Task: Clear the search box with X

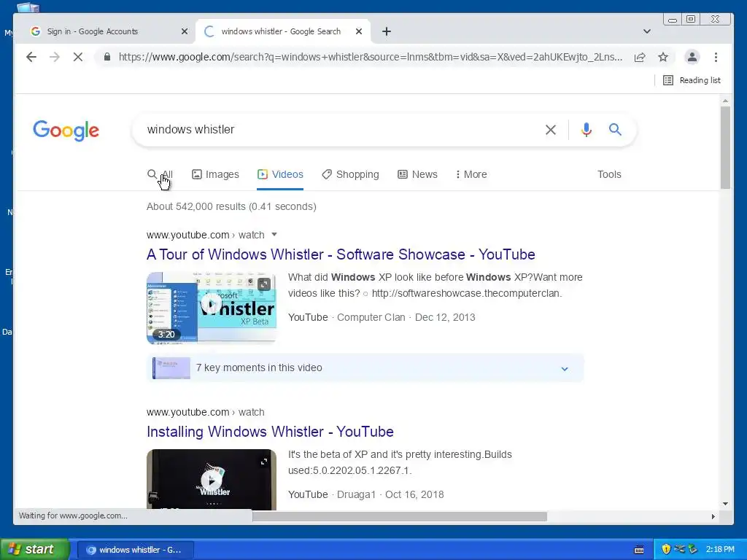Action: [550, 130]
